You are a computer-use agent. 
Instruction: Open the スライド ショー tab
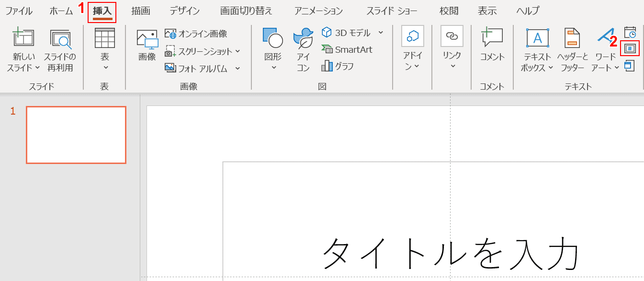coord(392,11)
